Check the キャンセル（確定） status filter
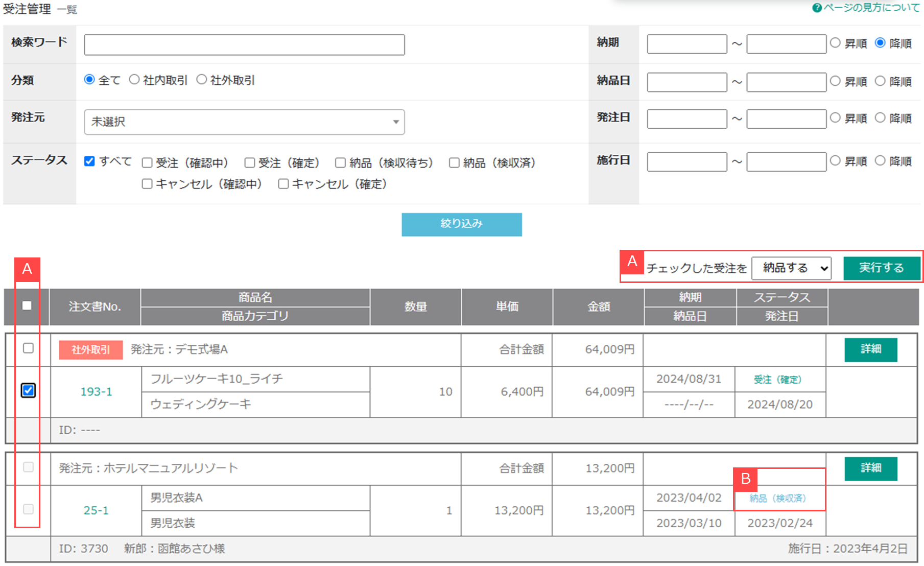 pyautogui.click(x=283, y=184)
